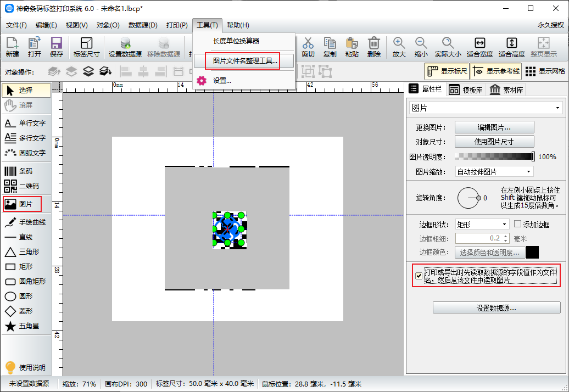This screenshot has height=392, width=569.
Task: Open a file with the 打开 icon
Action: pos(35,47)
